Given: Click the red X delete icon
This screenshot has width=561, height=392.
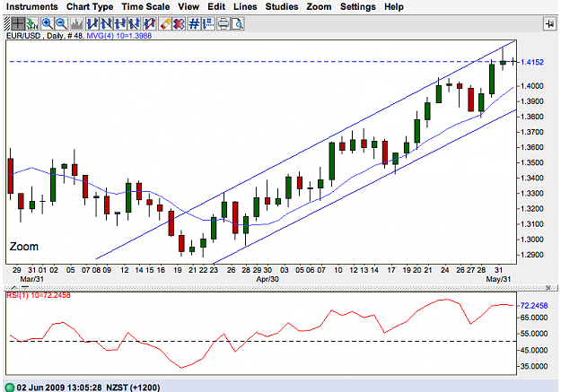Looking at the screenshot, I should click(x=179, y=24).
